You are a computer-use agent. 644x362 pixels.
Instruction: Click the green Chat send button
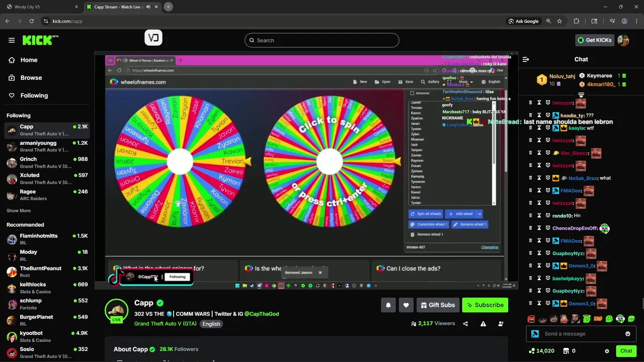pyautogui.click(x=626, y=351)
